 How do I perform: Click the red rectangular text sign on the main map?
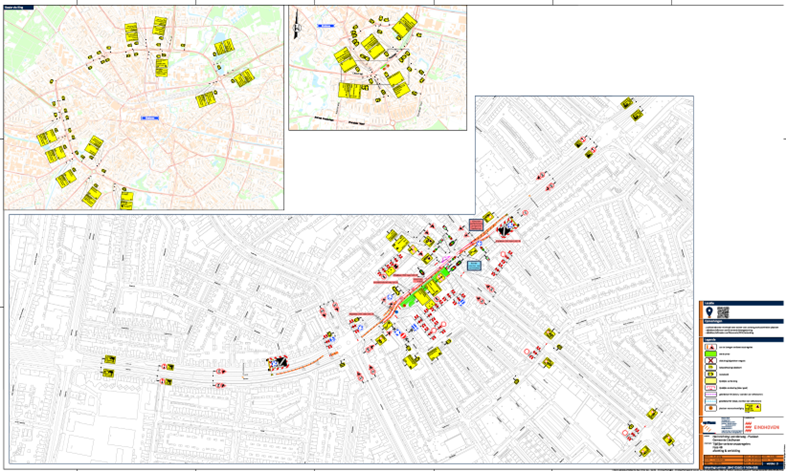(x=478, y=226)
